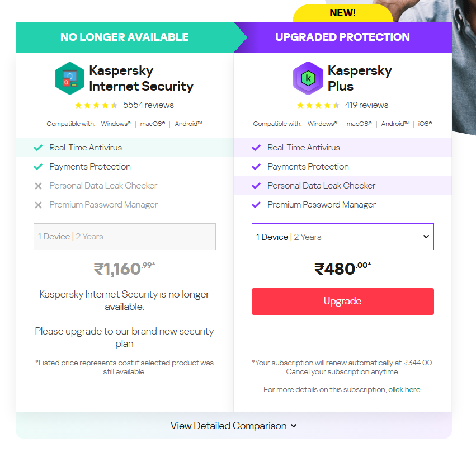The height and width of the screenshot is (466, 476).
Task: Click the dropdown arrow in the Plus selector
Action: click(x=426, y=237)
